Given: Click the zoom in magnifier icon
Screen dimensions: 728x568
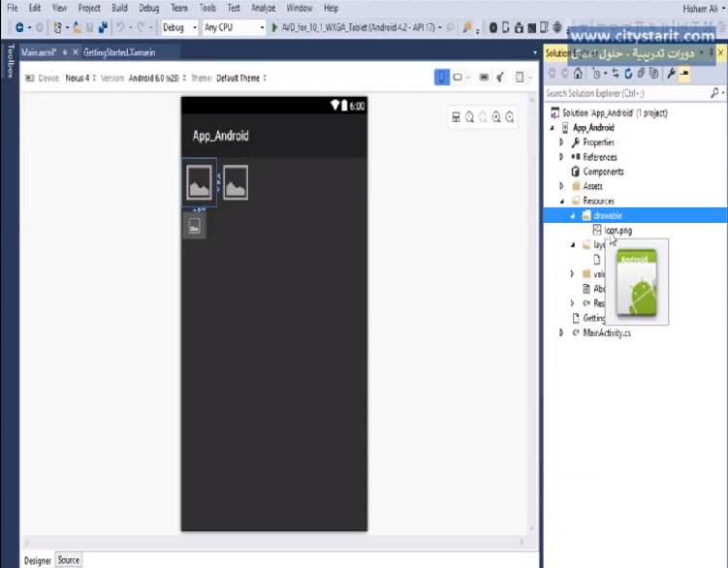Looking at the screenshot, I should tap(496, 117).
